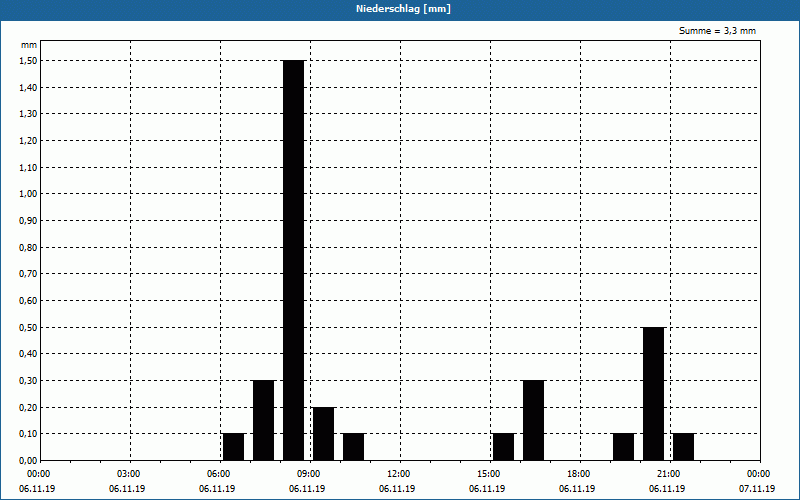
Task: Click the 12:00 time label
Action: click(x=398, y=474)
